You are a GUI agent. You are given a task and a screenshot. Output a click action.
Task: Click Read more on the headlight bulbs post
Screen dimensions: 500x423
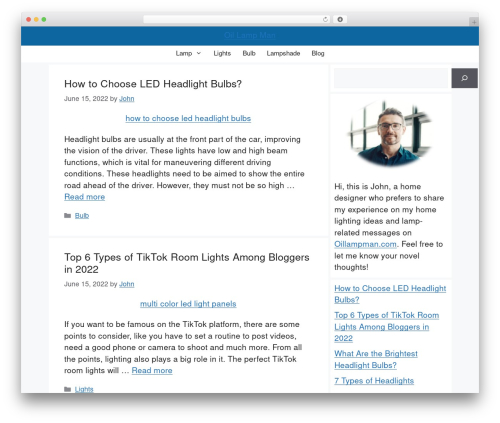85,197
